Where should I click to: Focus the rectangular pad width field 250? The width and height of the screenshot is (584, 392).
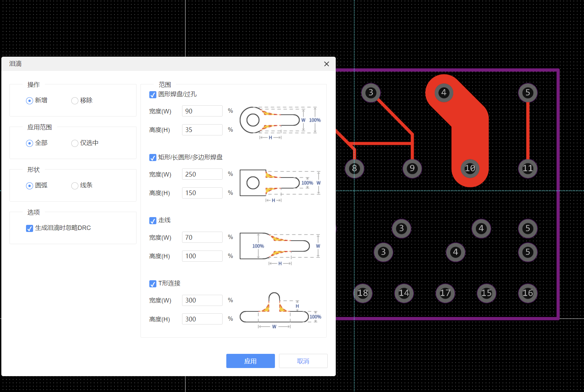coord(202,174)
